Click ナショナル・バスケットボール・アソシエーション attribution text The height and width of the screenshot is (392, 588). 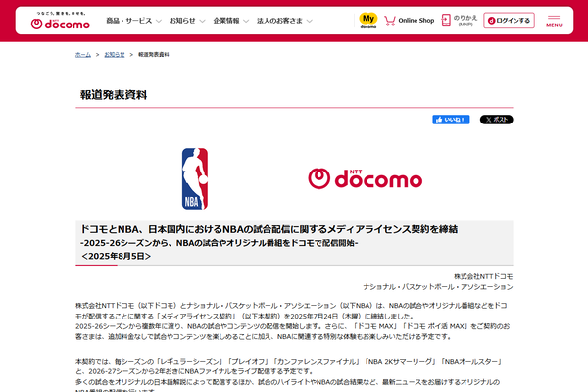pos(438,287)
